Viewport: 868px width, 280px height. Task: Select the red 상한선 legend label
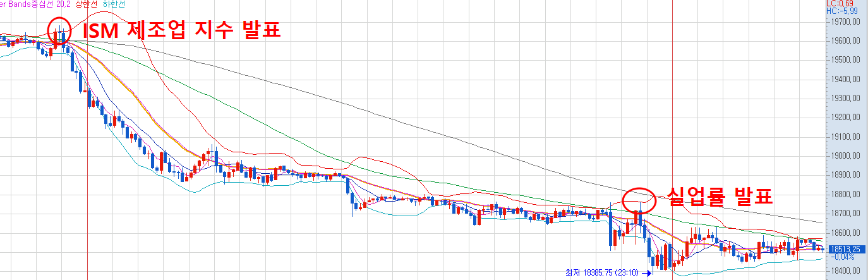(86, 4)
